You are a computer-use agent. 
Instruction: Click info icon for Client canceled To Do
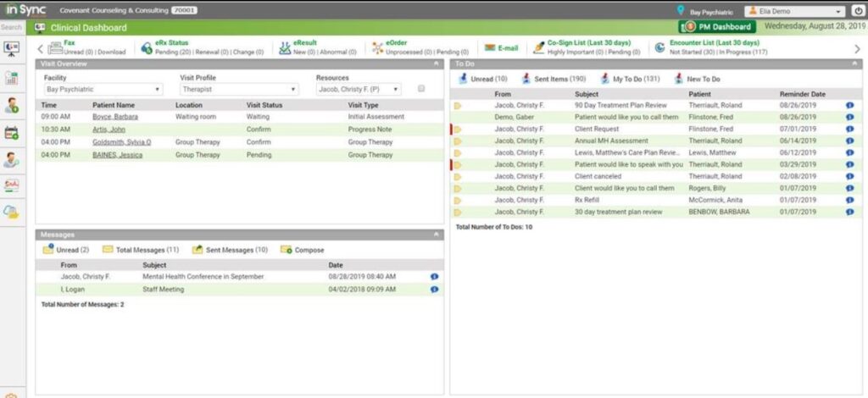pos(849,176)
